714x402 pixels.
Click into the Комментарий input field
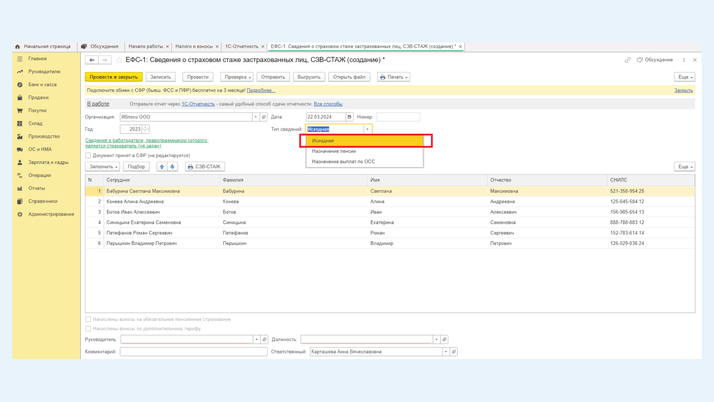[193, 352]
